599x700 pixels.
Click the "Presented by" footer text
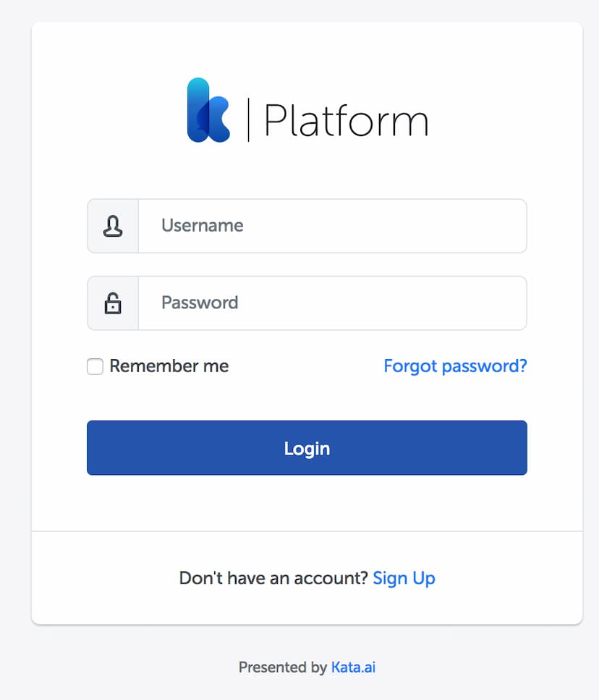283,667
